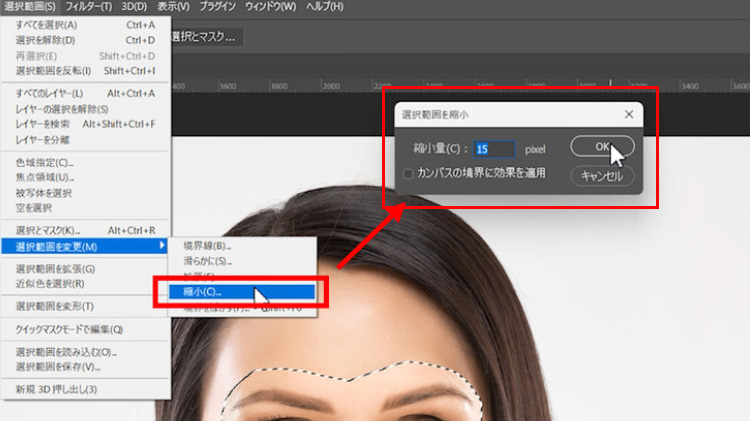Click the 選択とマスク... options bar button
The width and height of the screenshot is (750, 421).
click(205, 38)
